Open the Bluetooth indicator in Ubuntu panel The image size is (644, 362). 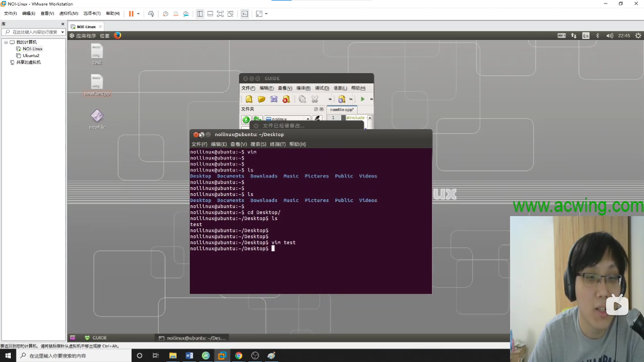tap(597, 36)
